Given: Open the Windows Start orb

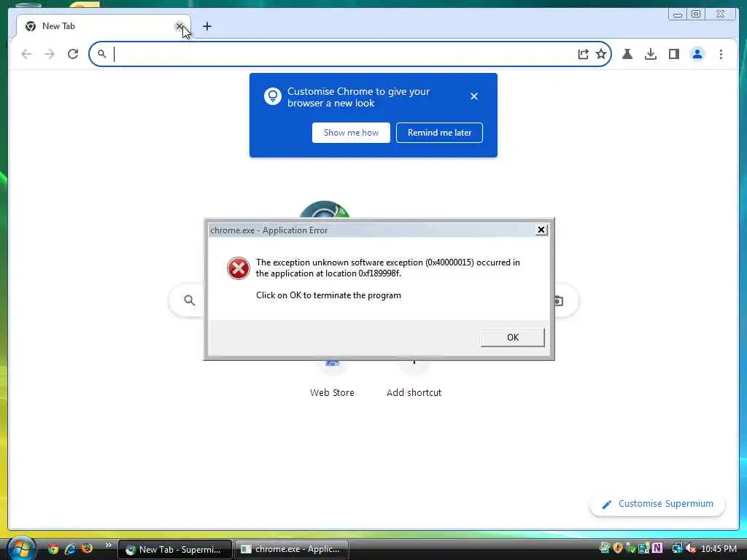Looking at the screenshot, I should point(21,548).
